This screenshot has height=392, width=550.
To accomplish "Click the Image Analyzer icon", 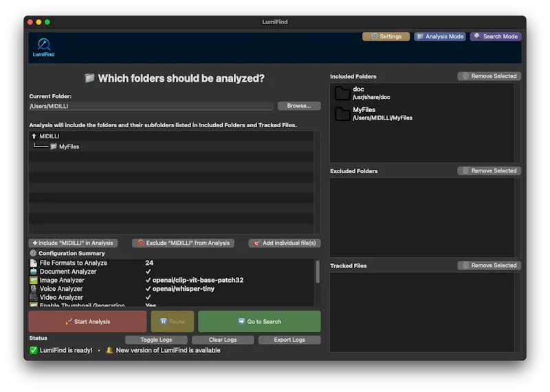I will (33, 280).
